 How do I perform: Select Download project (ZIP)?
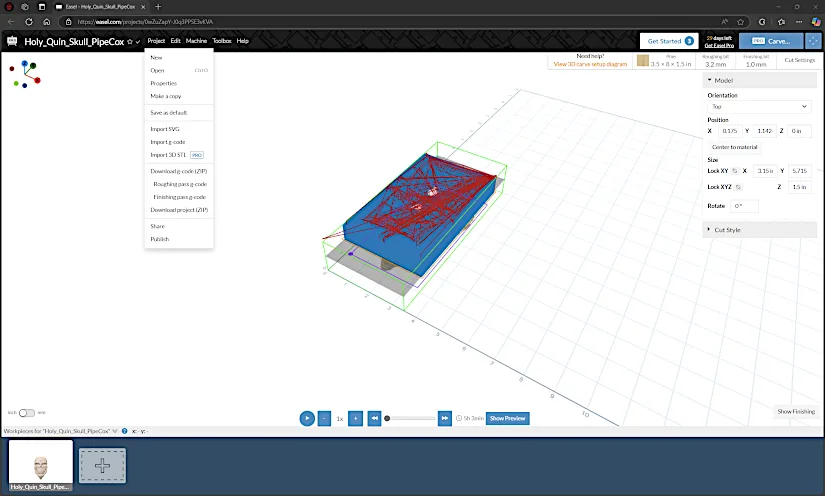(179, 210)
